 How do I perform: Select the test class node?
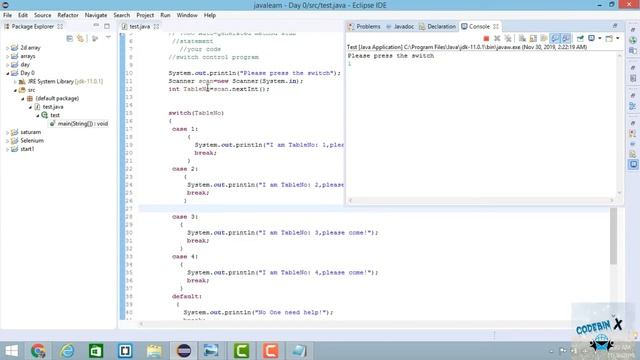coord(55,116)
